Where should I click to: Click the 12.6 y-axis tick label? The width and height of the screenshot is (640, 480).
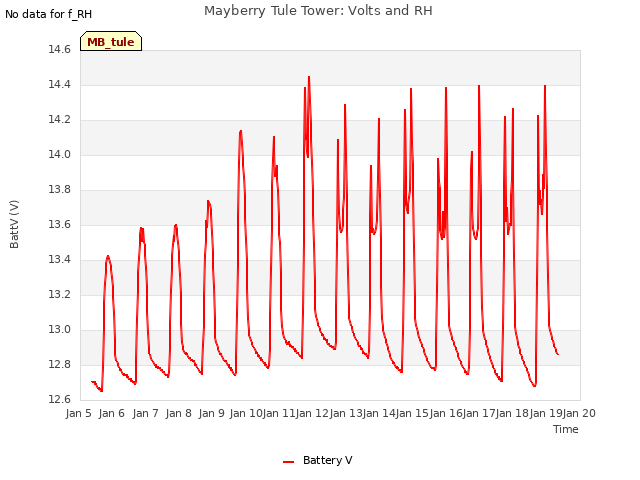click(60, 400)
